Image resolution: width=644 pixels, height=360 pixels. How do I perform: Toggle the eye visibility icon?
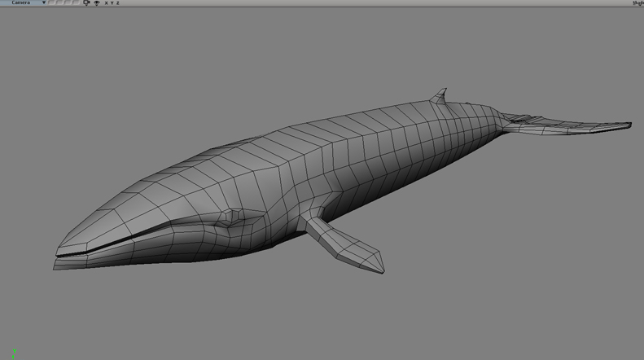click(x=97, y=3)
